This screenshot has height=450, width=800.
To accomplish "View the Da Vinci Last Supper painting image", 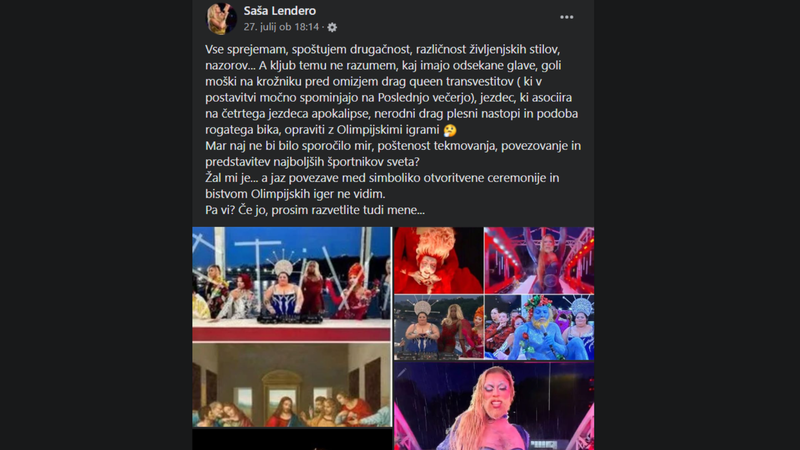I will click(292, 385).
